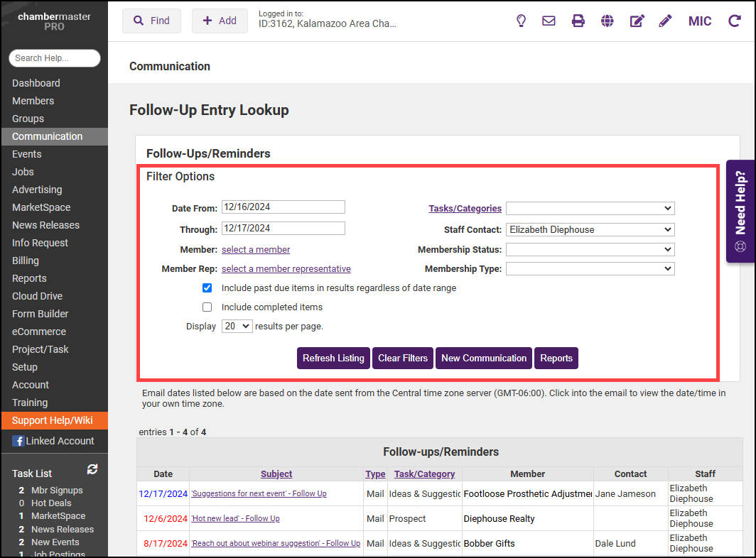Viewport: 756px width, 558px height.
Task: Uncheck Include past due items checkbox
Action: (207, 288)
